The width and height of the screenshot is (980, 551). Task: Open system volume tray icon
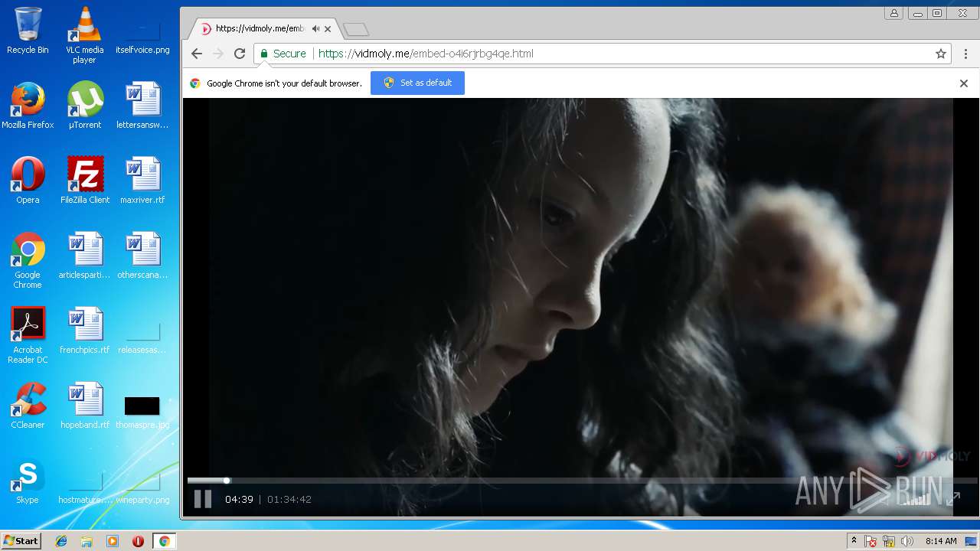point(907,541)
